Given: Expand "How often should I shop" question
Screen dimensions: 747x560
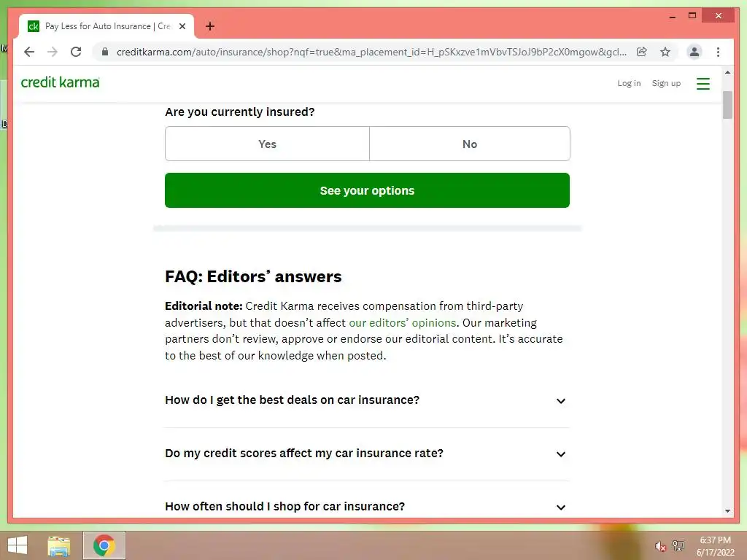Looking at the screenshot, I should pyautogui.click(x=367, y=506).
